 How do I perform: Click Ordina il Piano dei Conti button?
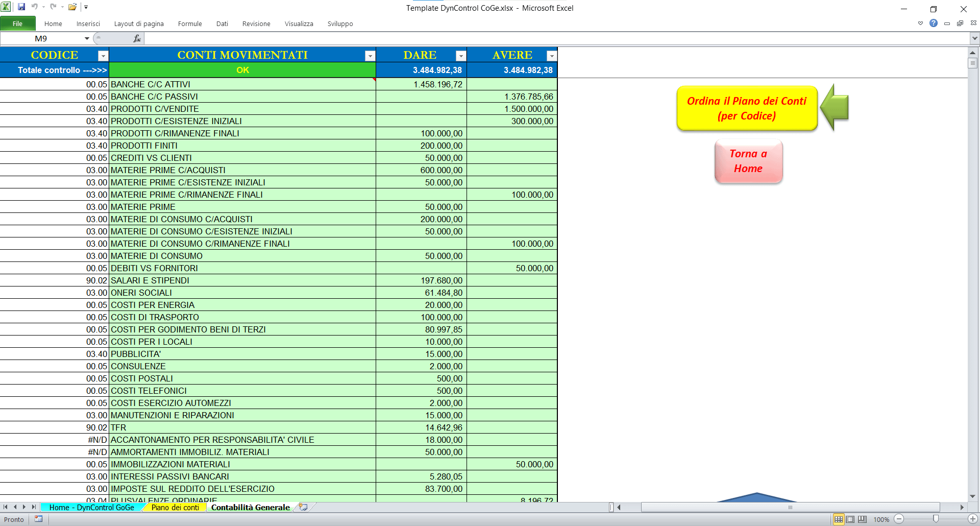point(747,108)
